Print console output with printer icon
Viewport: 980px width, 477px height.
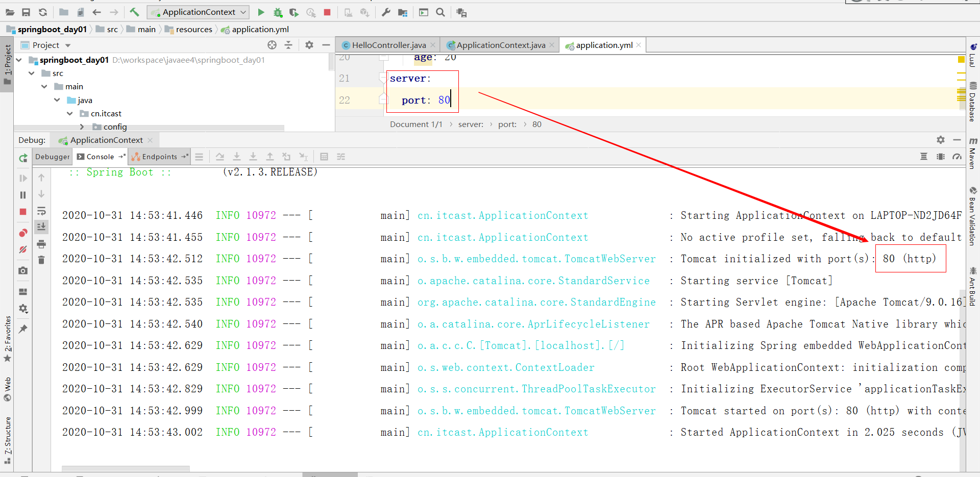[x=42, y=244]
